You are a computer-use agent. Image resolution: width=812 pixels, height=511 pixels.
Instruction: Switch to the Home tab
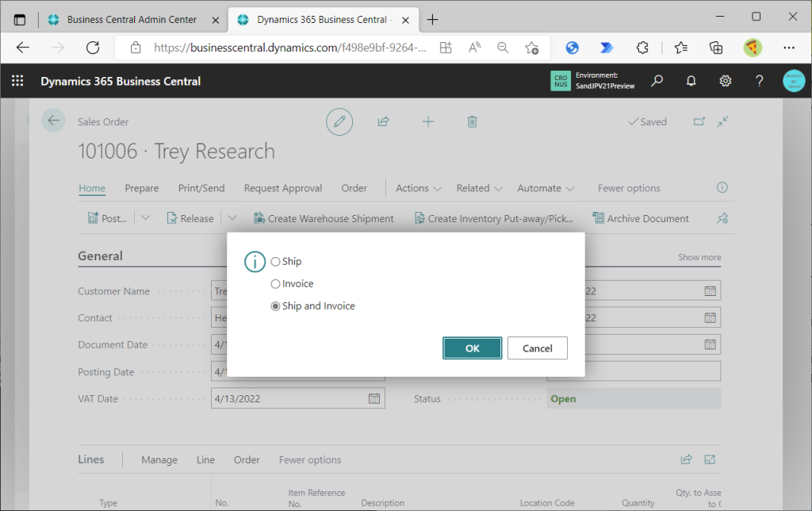(92, 188)
